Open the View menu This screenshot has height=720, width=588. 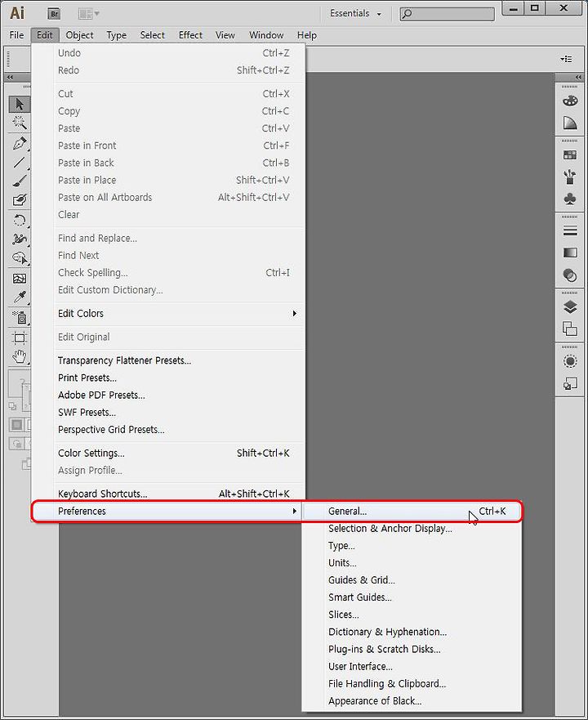click(x=225, y=35)
